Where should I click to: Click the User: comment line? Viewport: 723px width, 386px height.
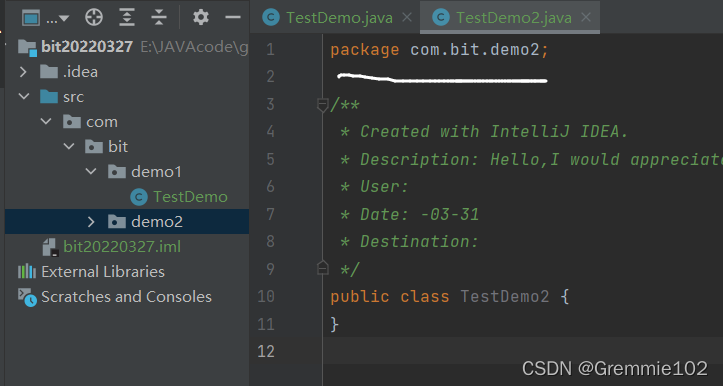(x=374, y=187)
